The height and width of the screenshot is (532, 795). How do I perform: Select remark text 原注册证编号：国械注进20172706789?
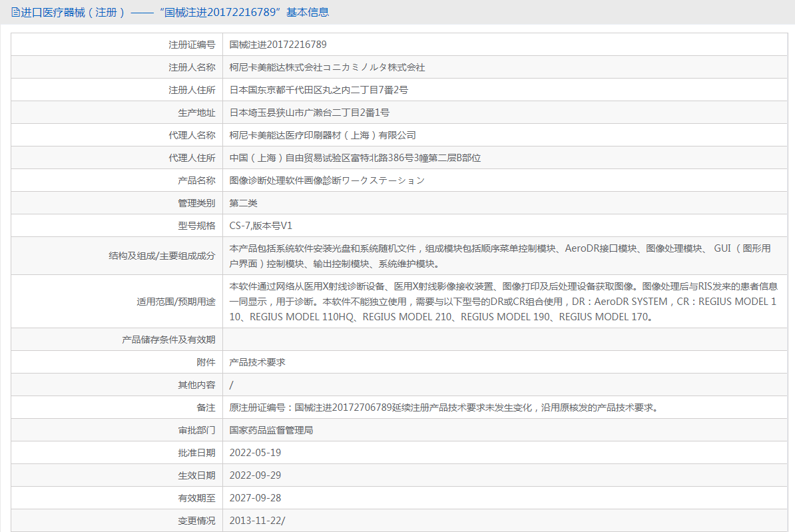coord(311,407)
